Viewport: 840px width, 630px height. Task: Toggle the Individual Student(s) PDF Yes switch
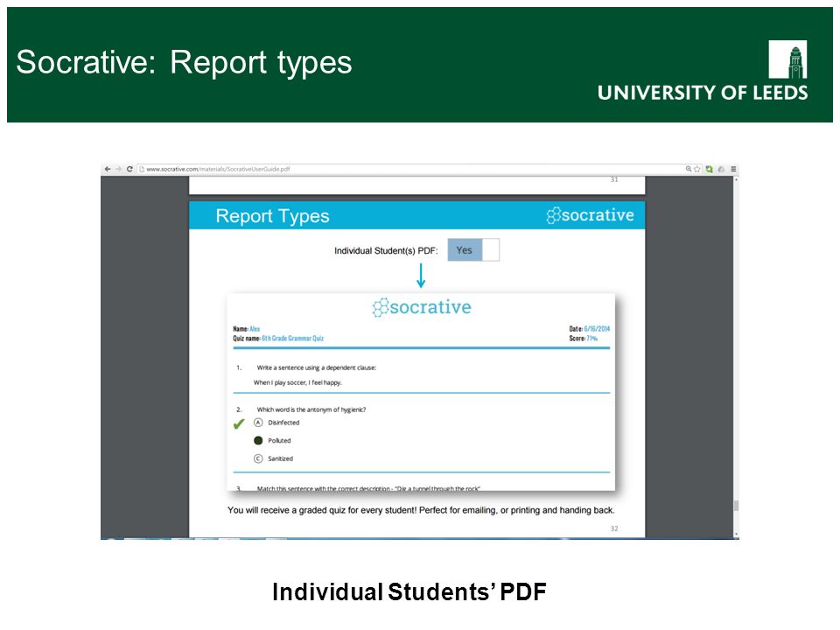473,249
